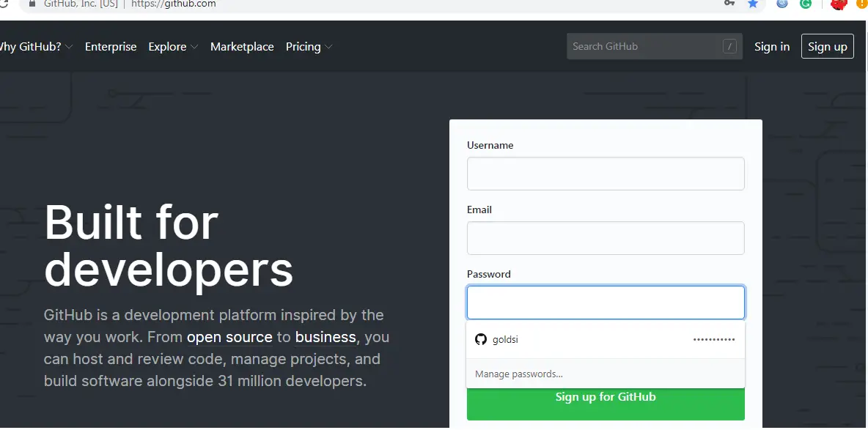Image resolution: width=868 pixels, height=430 pixels.
Task: Open the Enterprise menu item
Action: coord(111,46)
